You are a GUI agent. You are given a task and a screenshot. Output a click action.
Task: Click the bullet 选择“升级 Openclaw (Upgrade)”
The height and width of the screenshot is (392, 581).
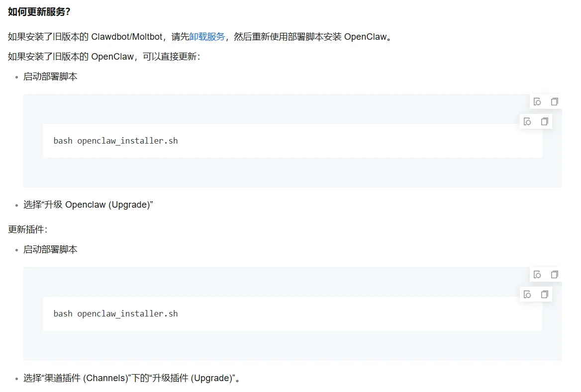tap(88, 205)
